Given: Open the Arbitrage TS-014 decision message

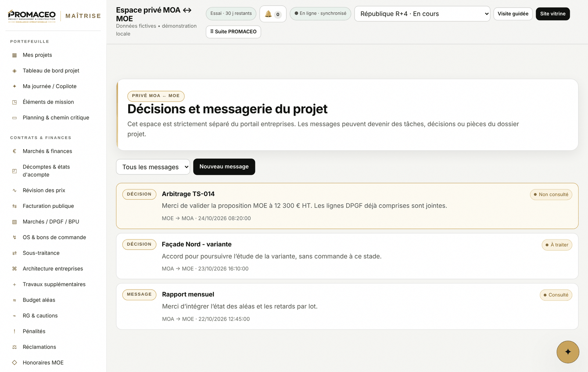Looking at the screenshot, I should (x=347, y=206).
